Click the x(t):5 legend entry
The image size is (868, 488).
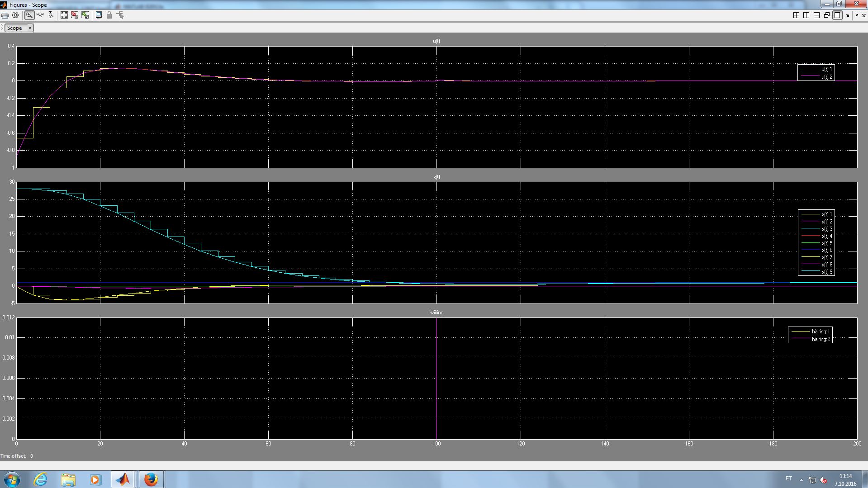tap(816, 243)
